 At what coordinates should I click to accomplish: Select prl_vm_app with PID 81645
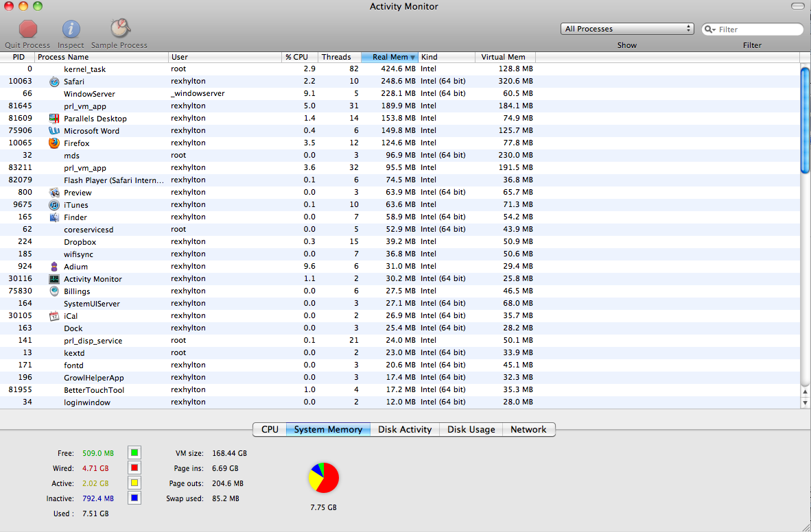pos(400,106)
